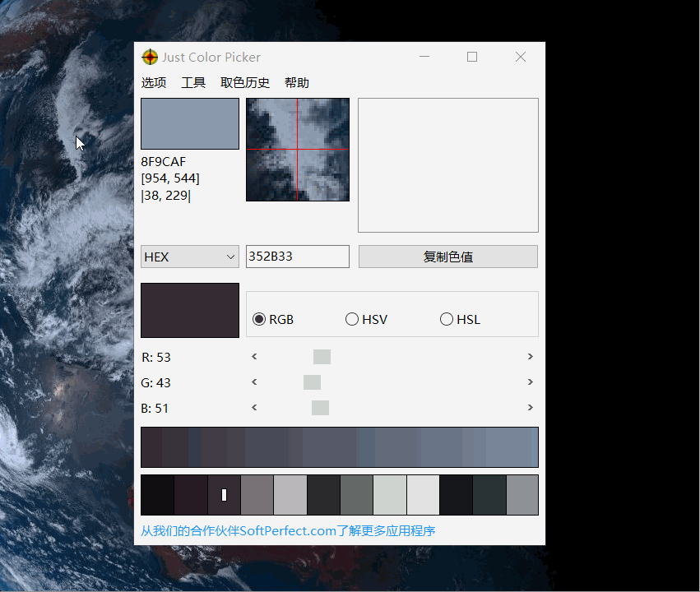Click inside the hex value input showing 352B33
The width and height of the screenshot is (700, 592).
297,257
